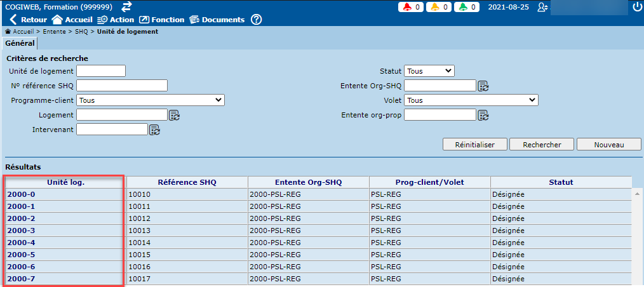Expand the Statut dropdown
The height and width of the screenshot is (287, 644).
point(429,71)
